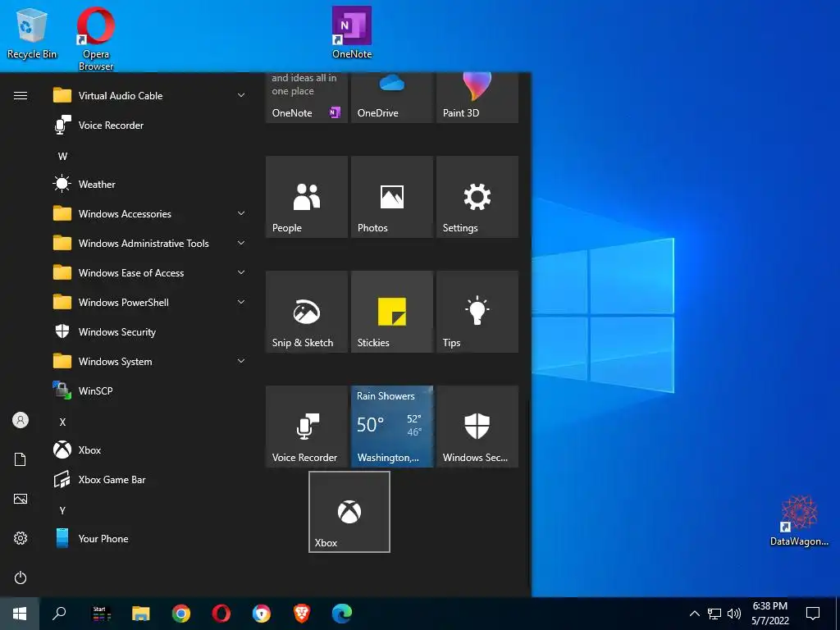Open the Recycle Bin desktop icon
The width and height of the screenshot is (840, 630).
click(32, 33)
